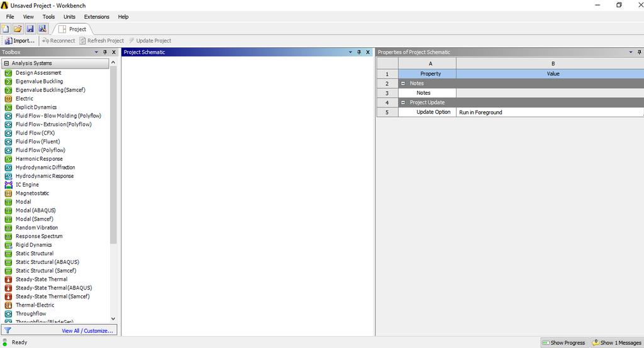
Task: Select the Response Spectrum icon
Action: (x=8, y=236)
